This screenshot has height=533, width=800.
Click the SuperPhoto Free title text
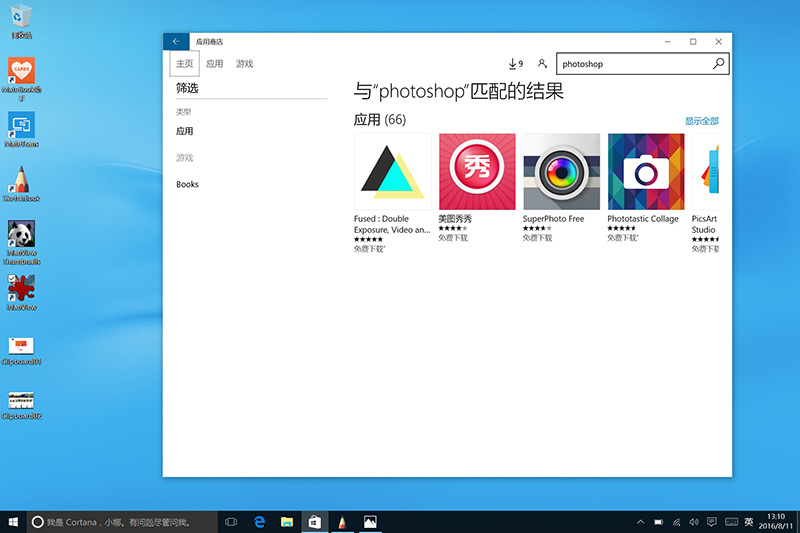pyautogui.click(x=554, y=218)
